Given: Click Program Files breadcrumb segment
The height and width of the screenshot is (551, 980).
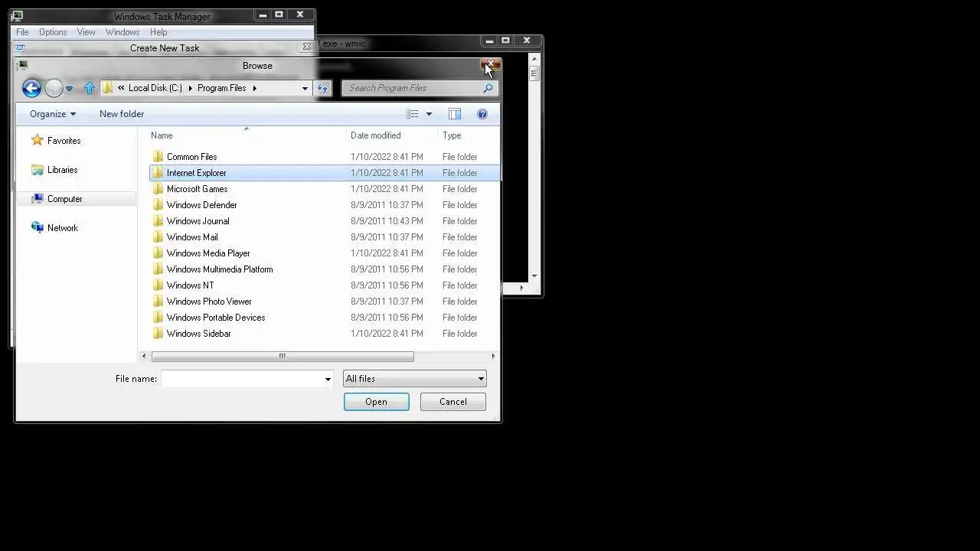Looking at the screenshot, I should 221,88.
